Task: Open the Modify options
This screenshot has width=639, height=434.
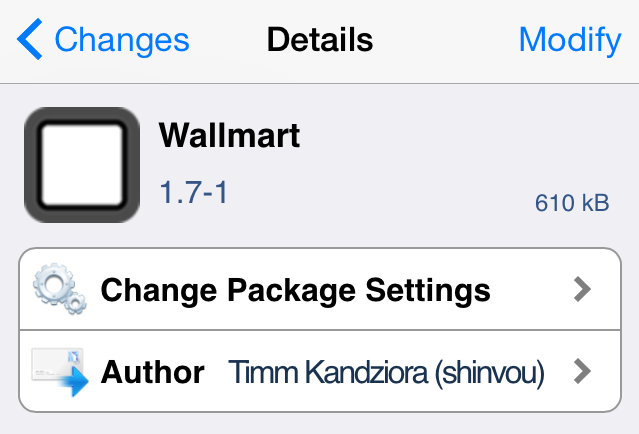Action: 569,40
